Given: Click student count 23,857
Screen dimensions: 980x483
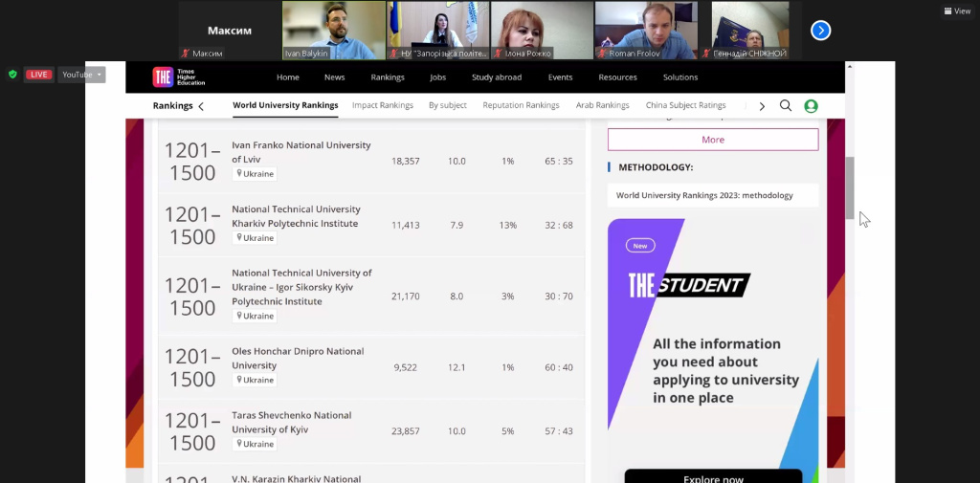Looking at the screenshot, I should point(406,431).
